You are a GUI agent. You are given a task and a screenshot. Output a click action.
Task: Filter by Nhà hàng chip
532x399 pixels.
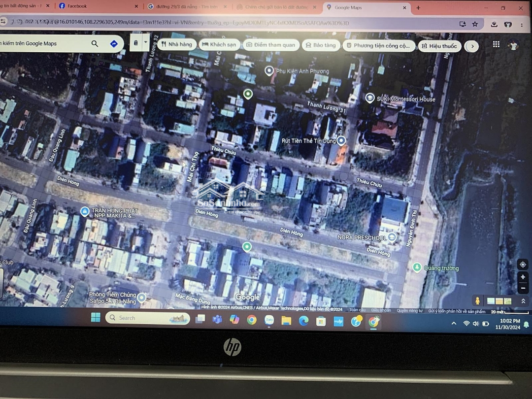tap(177, 44)
